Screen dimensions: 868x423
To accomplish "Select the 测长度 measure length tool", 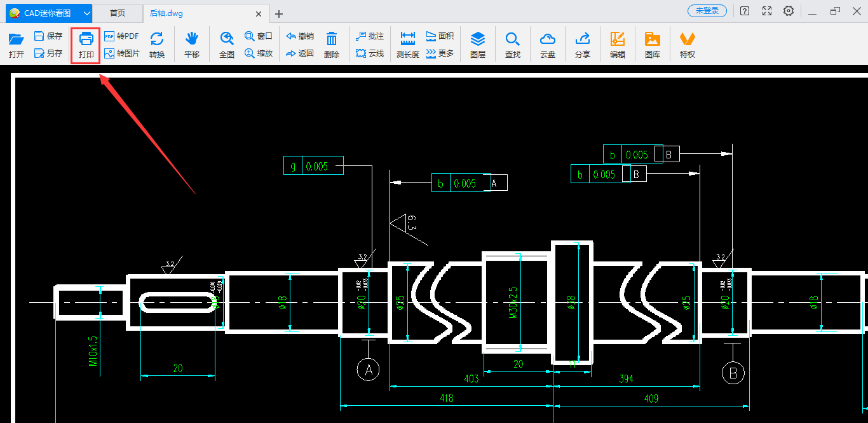I will pos(408,45).
